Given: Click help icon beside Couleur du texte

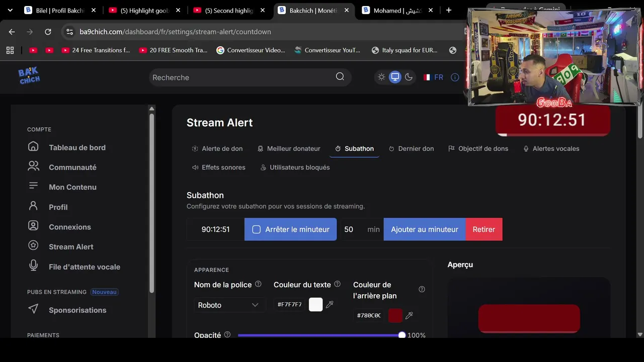Looking at the screenshot, I should [337, 284].
